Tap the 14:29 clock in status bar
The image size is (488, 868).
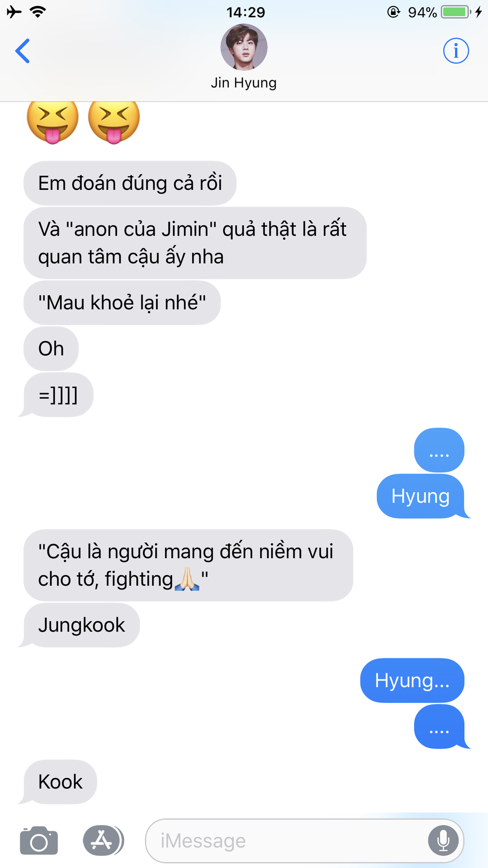[x=245, y=12]
